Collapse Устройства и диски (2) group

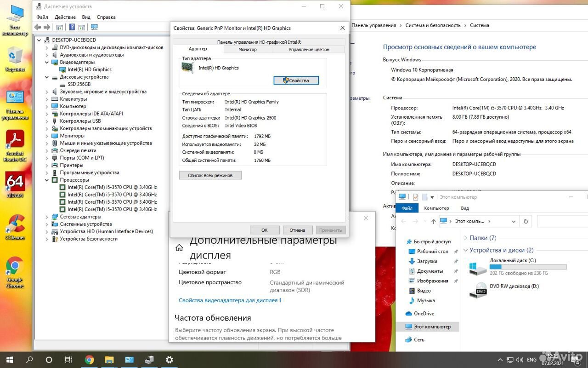[x=466, y=250]
